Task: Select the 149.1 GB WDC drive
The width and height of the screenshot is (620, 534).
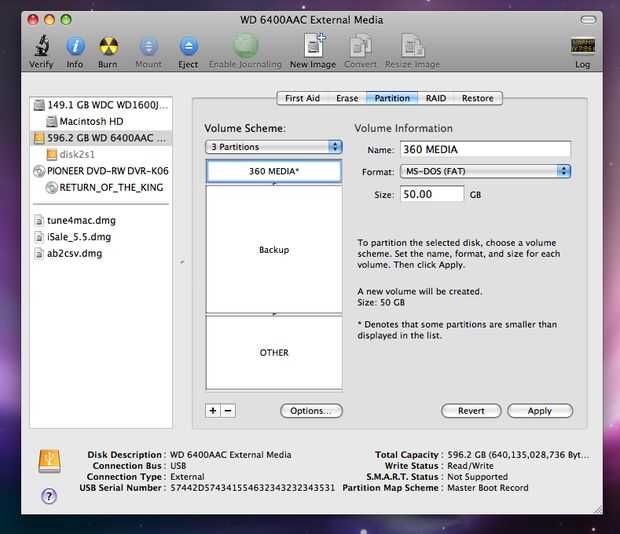Action: (101, 105)
